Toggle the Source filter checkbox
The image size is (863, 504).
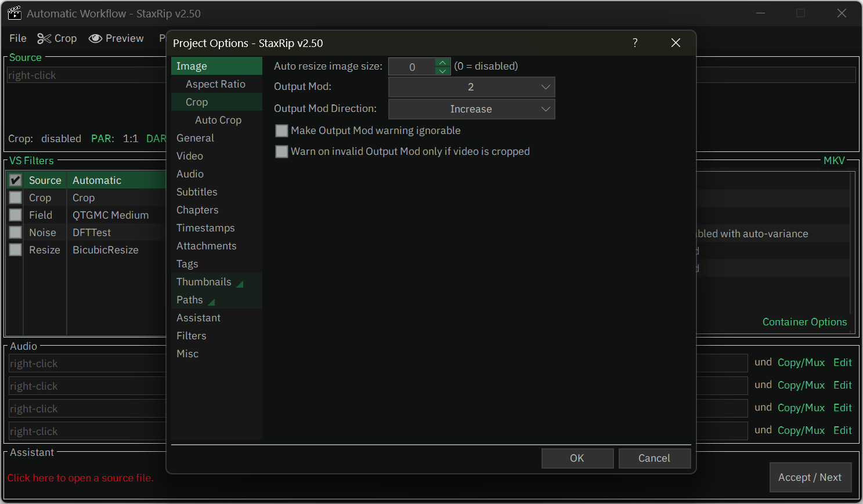click(x=16, y=180)
